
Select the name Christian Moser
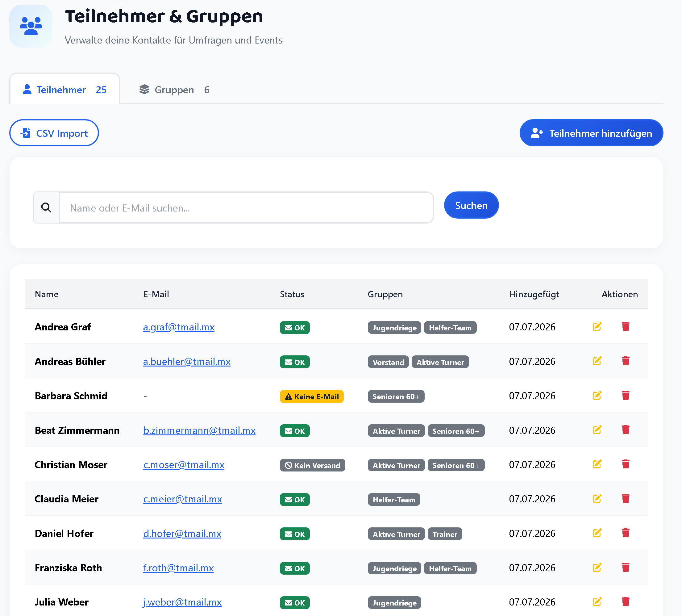71,464
